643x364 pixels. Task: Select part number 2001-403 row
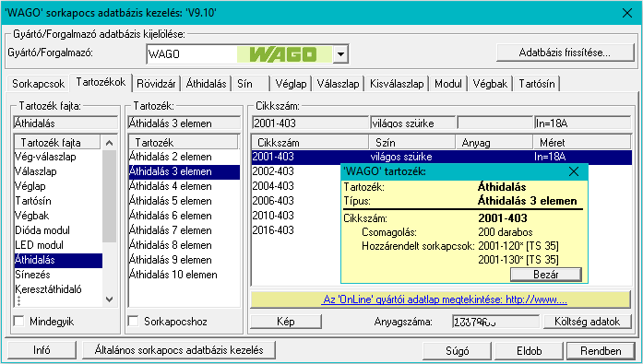click(x=442, y=157)
